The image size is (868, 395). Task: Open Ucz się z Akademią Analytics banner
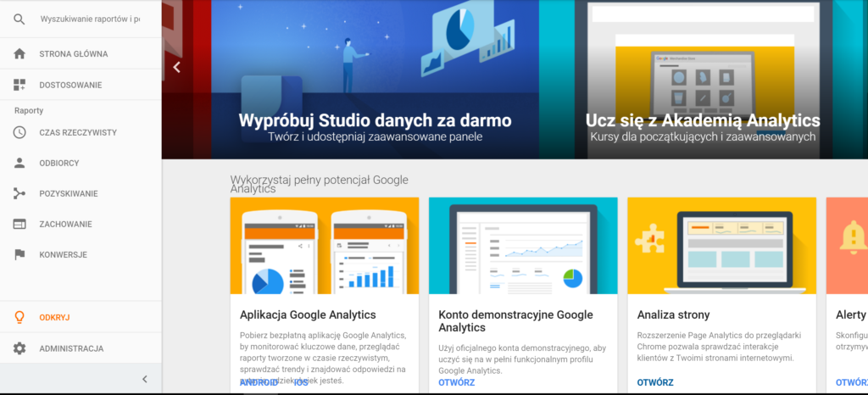[703, 80]
